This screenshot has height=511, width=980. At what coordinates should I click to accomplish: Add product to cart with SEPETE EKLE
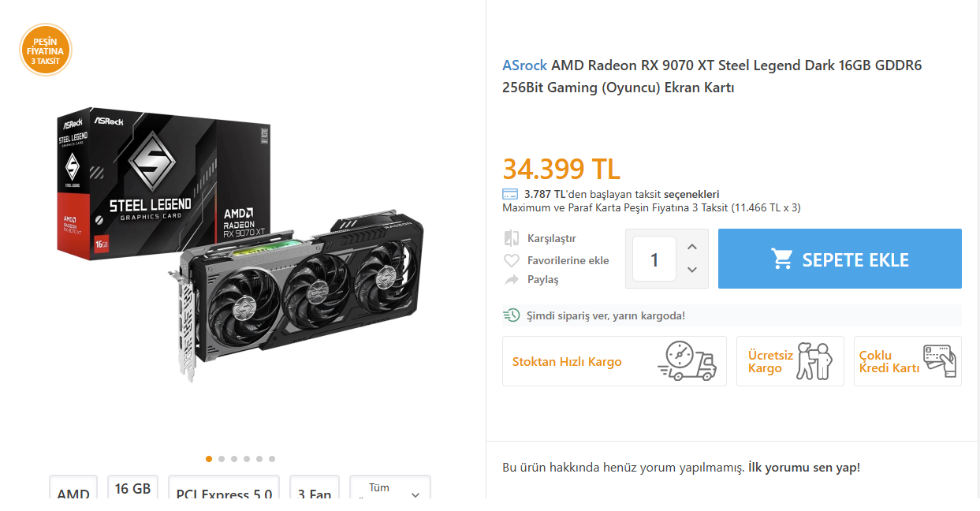click(840, 259)
